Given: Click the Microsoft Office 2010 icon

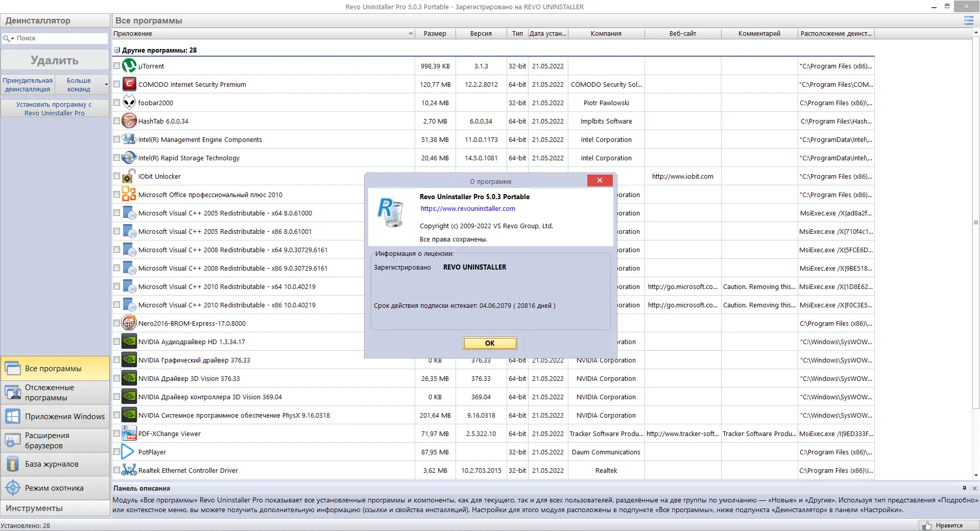Looking at the screenshot, I should coord(129,195).
